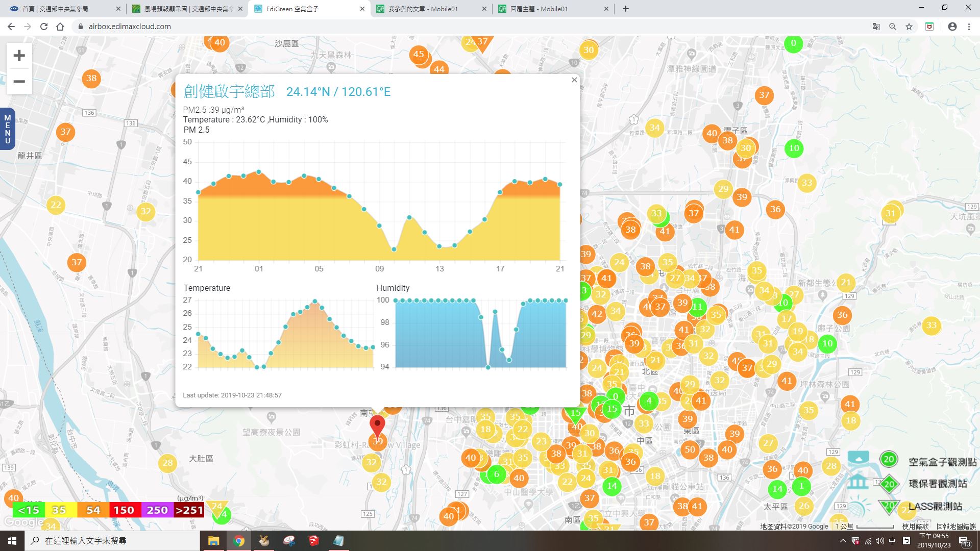Select the green 4 sensor marker
The width and height of the screenshot is (980, 551).
[x=649, y=400]
